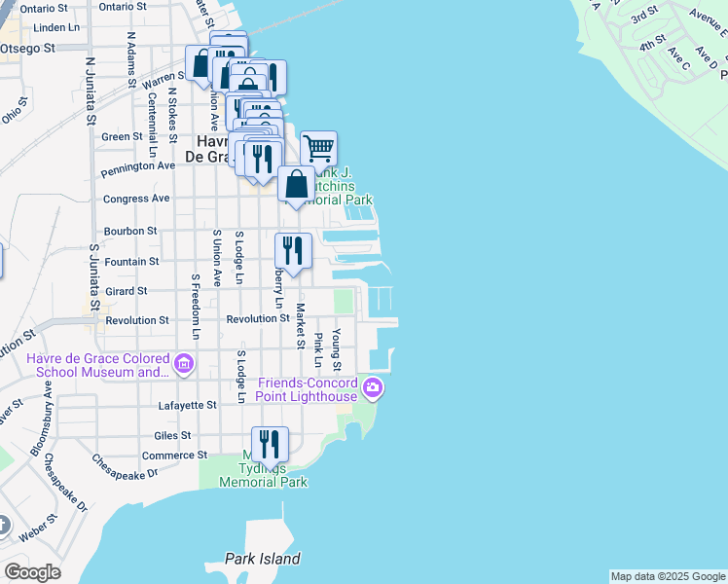
Task: Click the Green St label
Action: (122, 137)
